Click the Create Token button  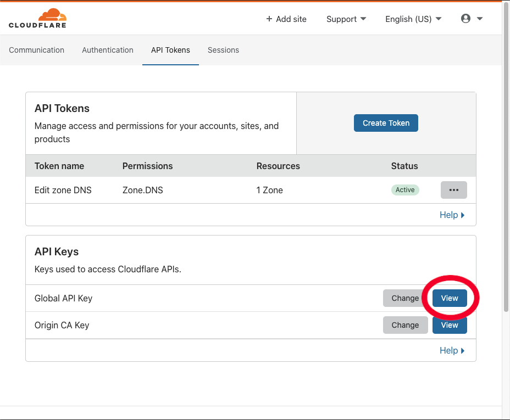[x=386, y=123]
